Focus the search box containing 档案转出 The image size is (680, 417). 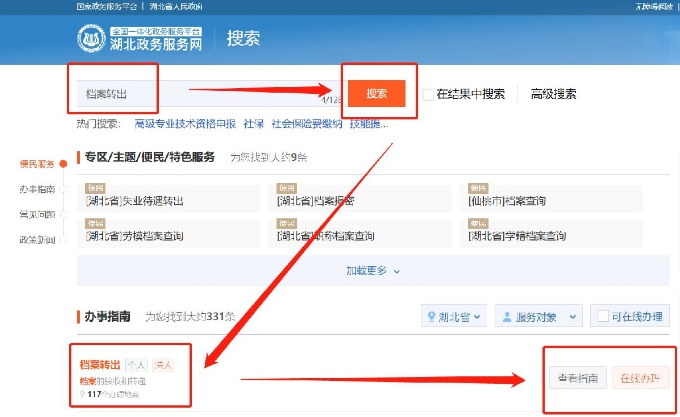(x=212, y=93)
